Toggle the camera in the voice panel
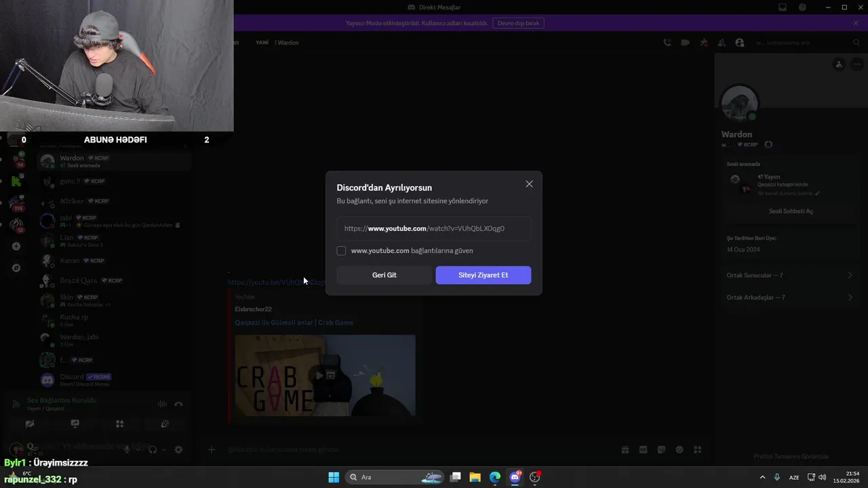The height and width of the screenshot is (488, 868). coord(30,424)
